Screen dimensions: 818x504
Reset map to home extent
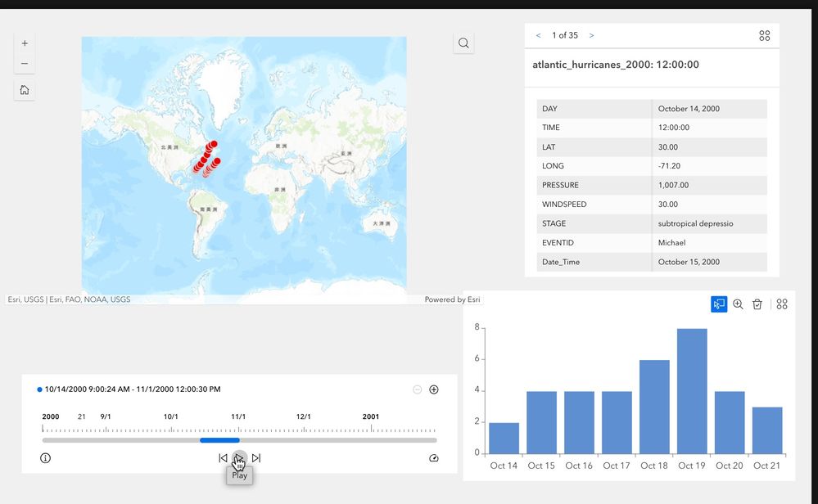[25, 90]
